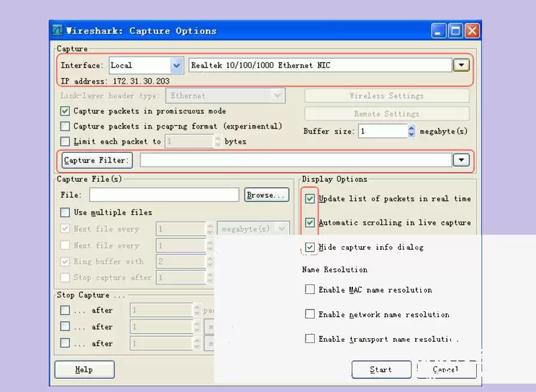Click the Realtek 10/100/1000 Ethernet NIC field
Screen dimensions: 536x392
(x=320, y=65)
